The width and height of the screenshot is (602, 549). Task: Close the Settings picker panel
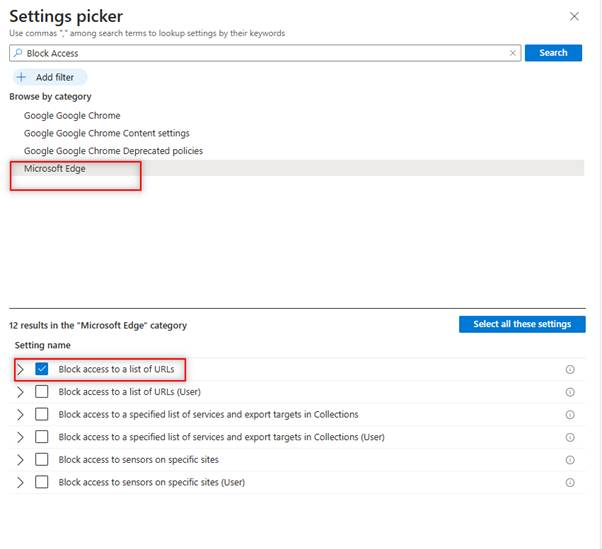click(x=573, y=16)
